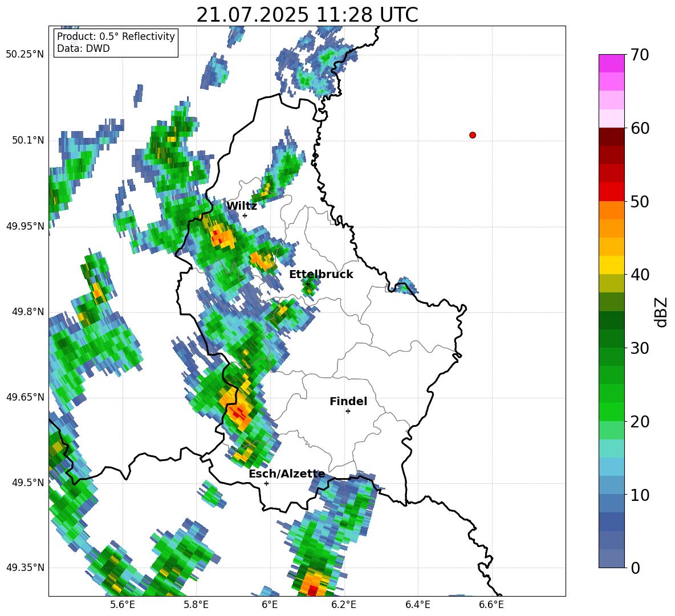Click the 60 value on colorbar
Screen dimensions: 675x616
point(639,128)
